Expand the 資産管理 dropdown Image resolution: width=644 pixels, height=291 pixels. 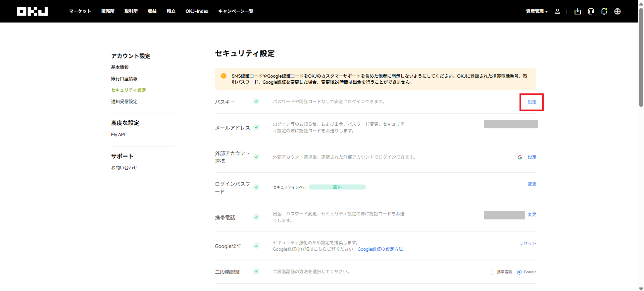[537, 11]
